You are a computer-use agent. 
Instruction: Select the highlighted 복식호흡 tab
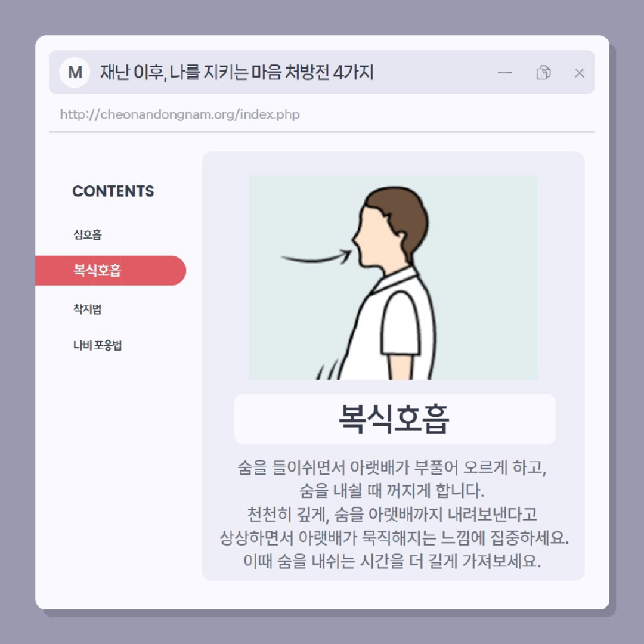tap(111, 271)
